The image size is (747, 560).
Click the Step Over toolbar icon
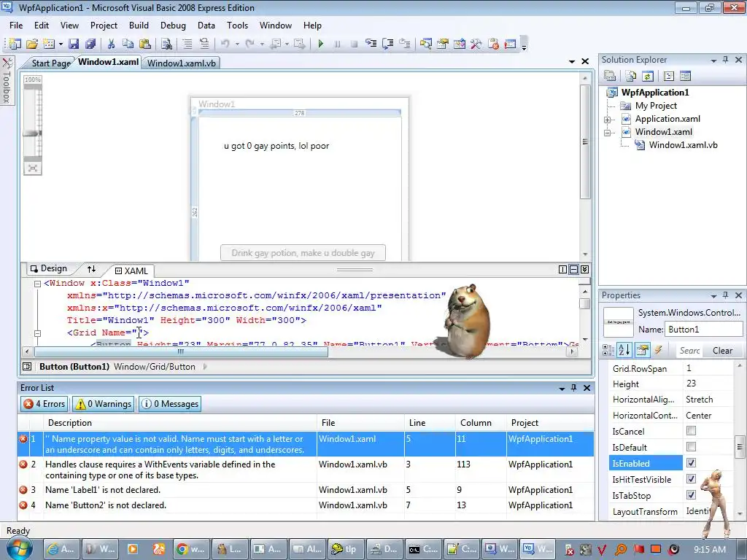point(388,44)
